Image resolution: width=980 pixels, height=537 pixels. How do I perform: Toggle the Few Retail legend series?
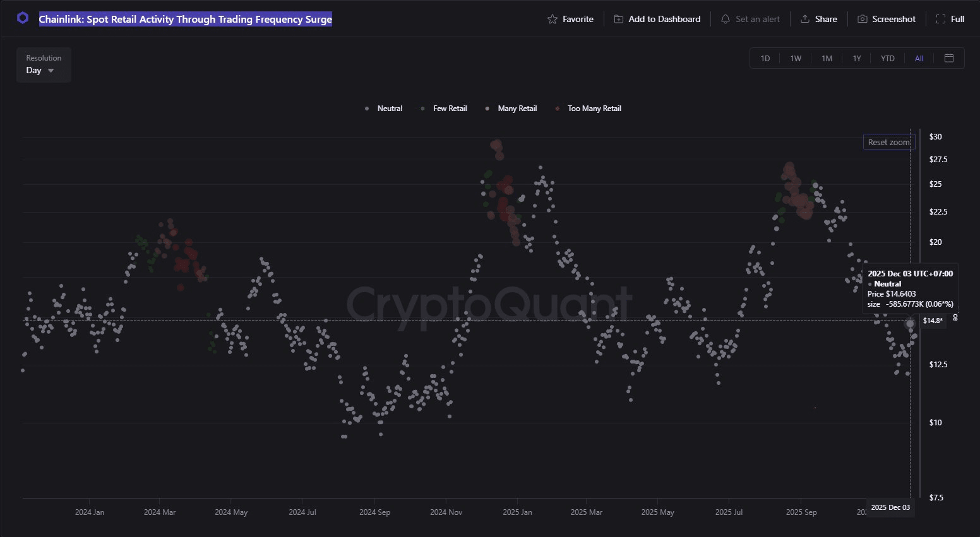pyautogui.click(x=444, y=109)
